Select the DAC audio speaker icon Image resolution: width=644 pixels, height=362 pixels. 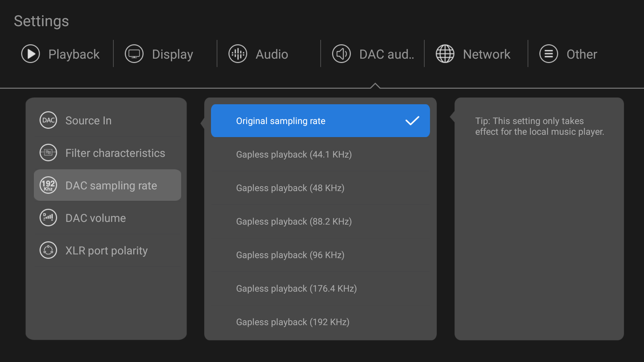[341, 54]
